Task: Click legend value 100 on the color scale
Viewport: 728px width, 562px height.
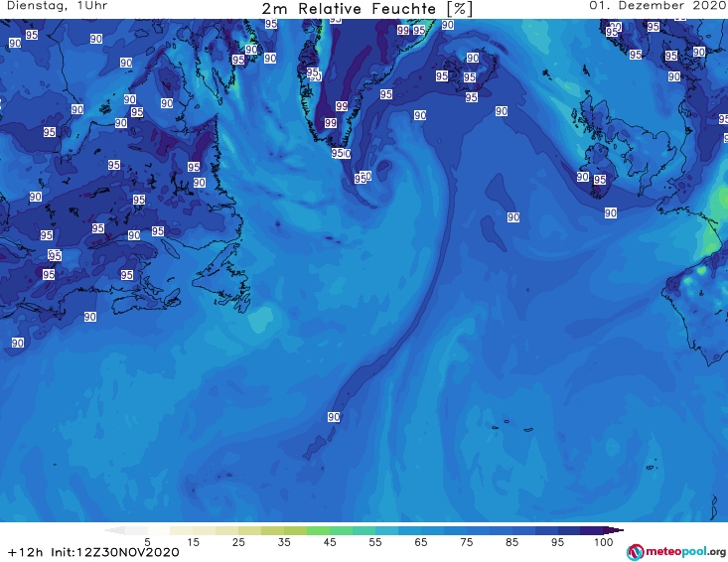Action: (x=603, y=542)
